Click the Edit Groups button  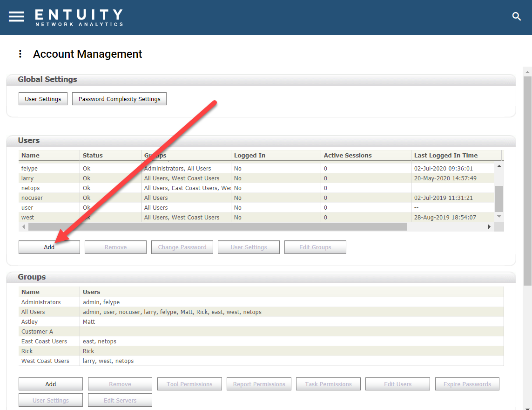(x=315, y=247)
